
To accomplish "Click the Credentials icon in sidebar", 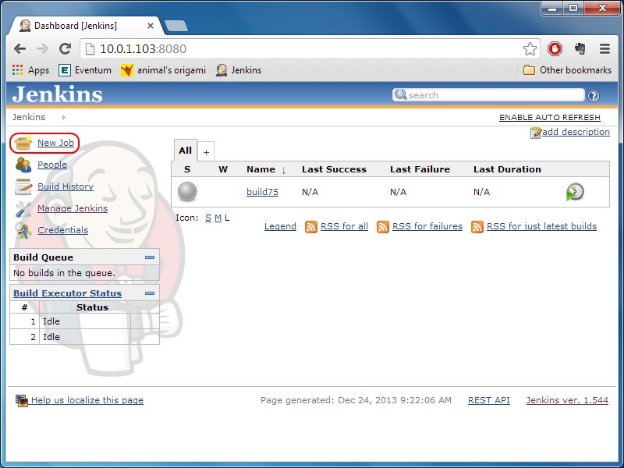I will 24,230.
